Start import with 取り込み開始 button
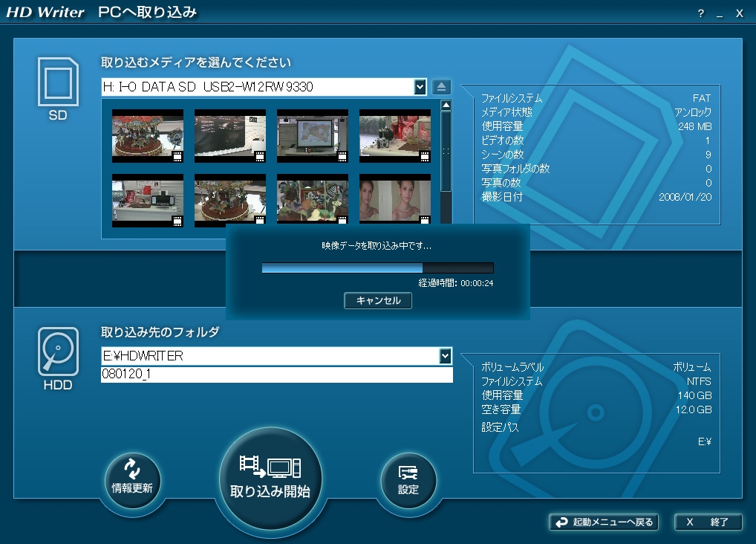The image size is (756, 544). pos(270,479)
